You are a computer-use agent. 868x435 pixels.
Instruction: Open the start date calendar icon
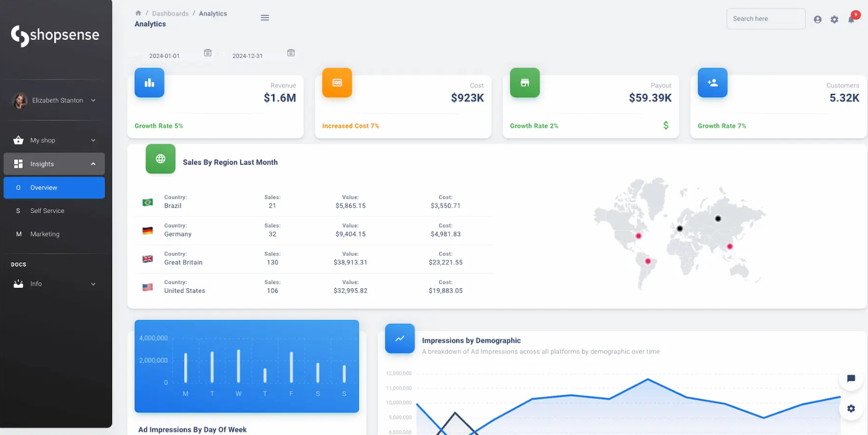208,53
